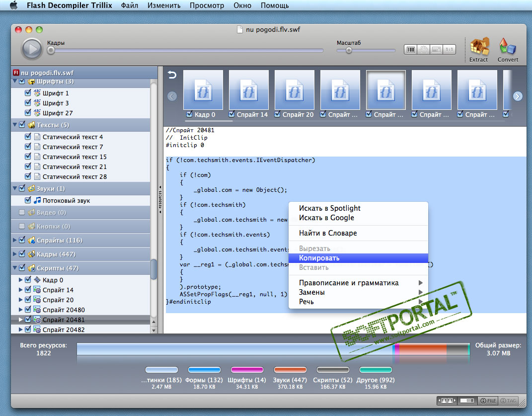532x416 pixels.
Task: Click the FILE info button in status bar
Action: (488, 401)
